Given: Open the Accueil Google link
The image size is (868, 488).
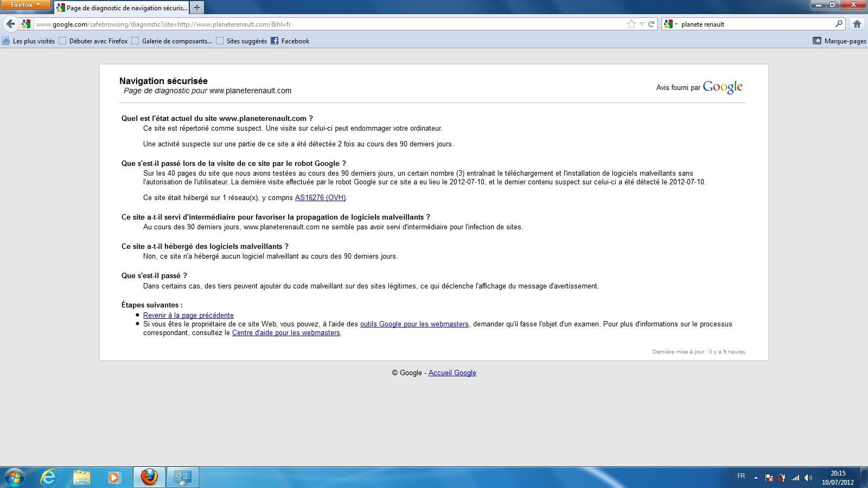Looking at the screenshot, I should pyautogui.click(x=452, y=373).
